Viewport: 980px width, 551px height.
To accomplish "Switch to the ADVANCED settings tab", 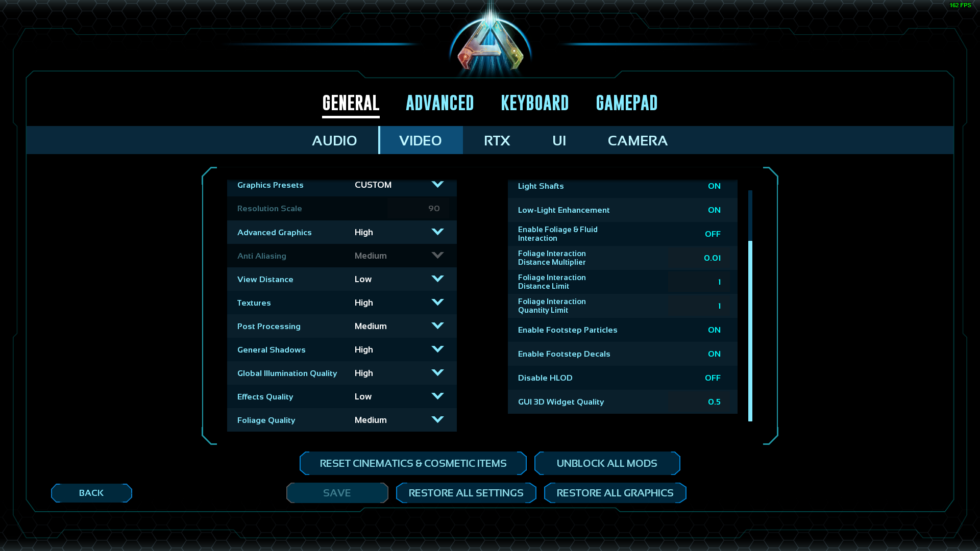I will [439, 104].
